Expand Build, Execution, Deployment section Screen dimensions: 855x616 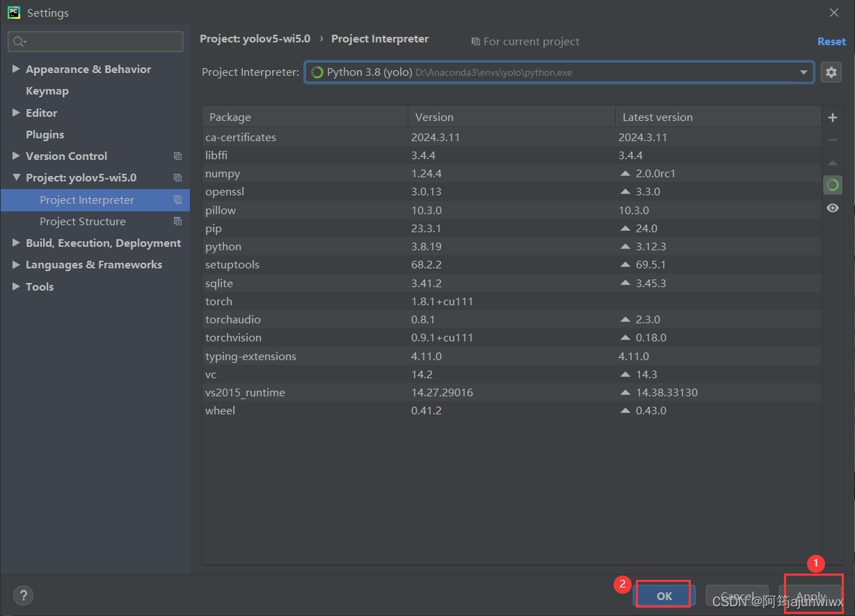pyautogui.click(x=16, y=243)
